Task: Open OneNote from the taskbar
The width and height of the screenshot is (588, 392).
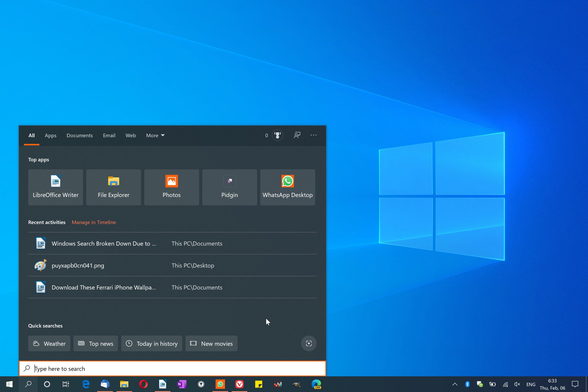Action: coord(182,384)
